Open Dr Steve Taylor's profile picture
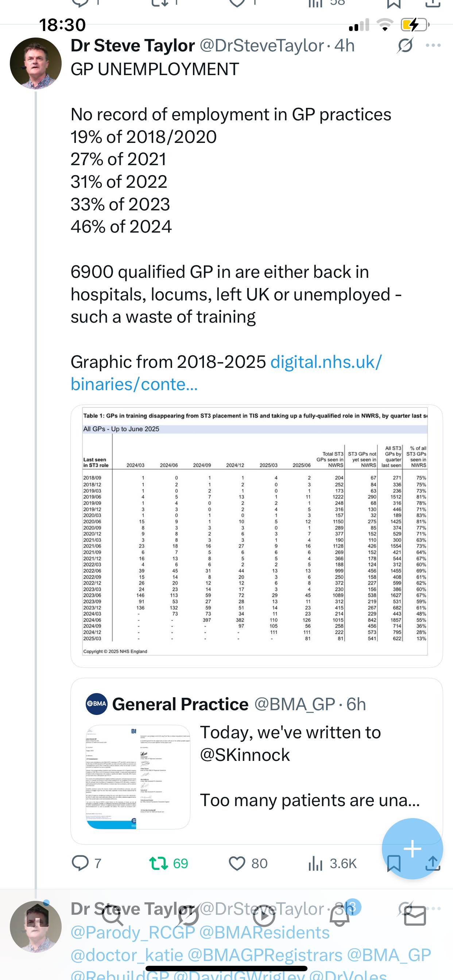 click(x=36, y=63)
